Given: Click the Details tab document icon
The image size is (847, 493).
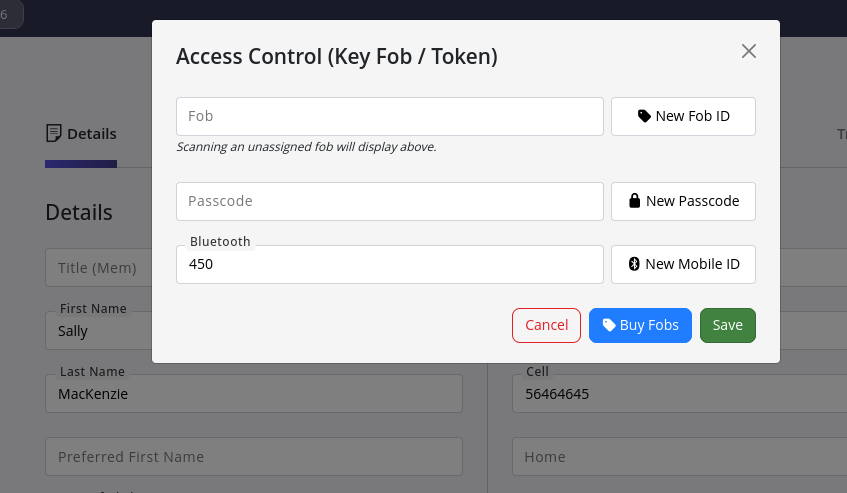Looking at the screenshot, I should click(54, 133).
